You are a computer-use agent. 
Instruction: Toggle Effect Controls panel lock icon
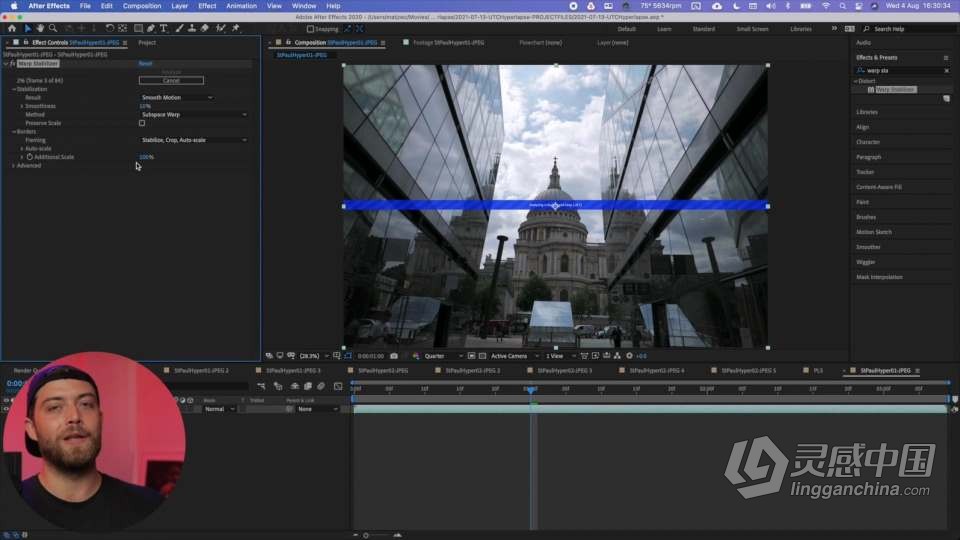(26, 42)
